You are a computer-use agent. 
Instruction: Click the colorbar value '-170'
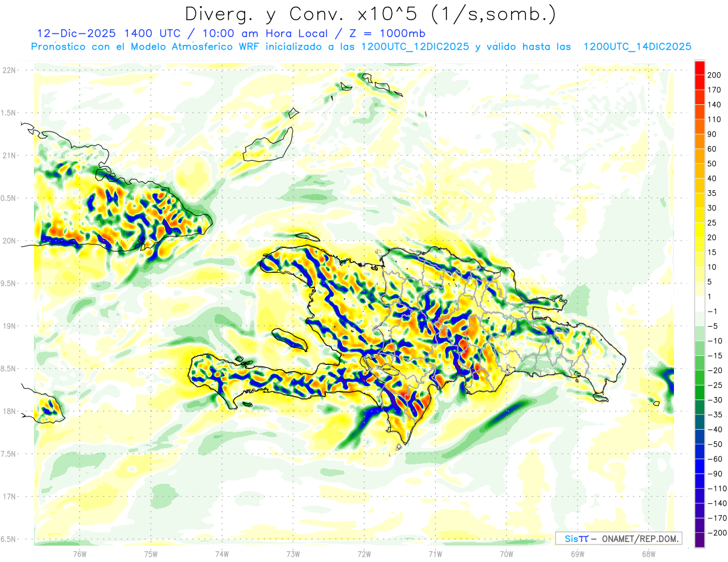(716, 518)
